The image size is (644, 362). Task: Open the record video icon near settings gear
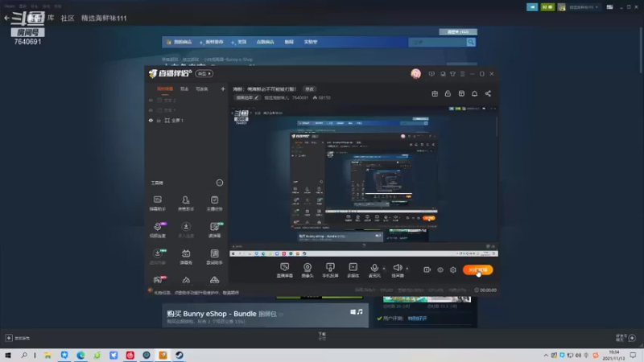tap(427, 270)
